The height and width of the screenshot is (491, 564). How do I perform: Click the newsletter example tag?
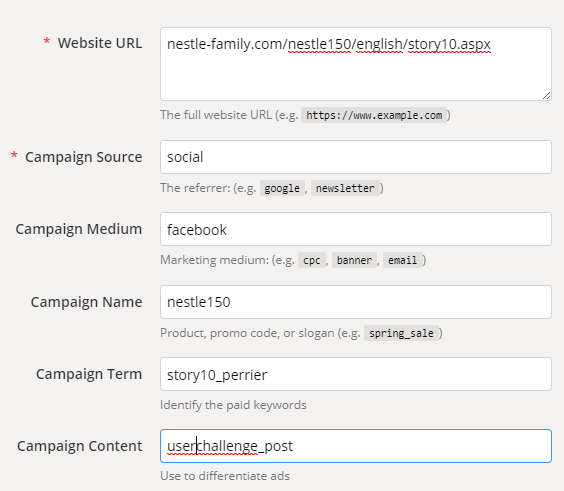coord(345,188)
